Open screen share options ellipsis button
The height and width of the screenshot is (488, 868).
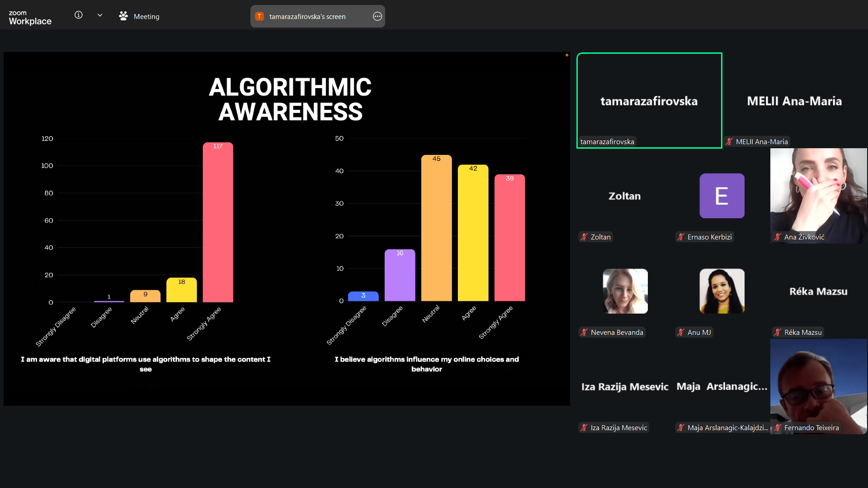[x=377, y=16]
